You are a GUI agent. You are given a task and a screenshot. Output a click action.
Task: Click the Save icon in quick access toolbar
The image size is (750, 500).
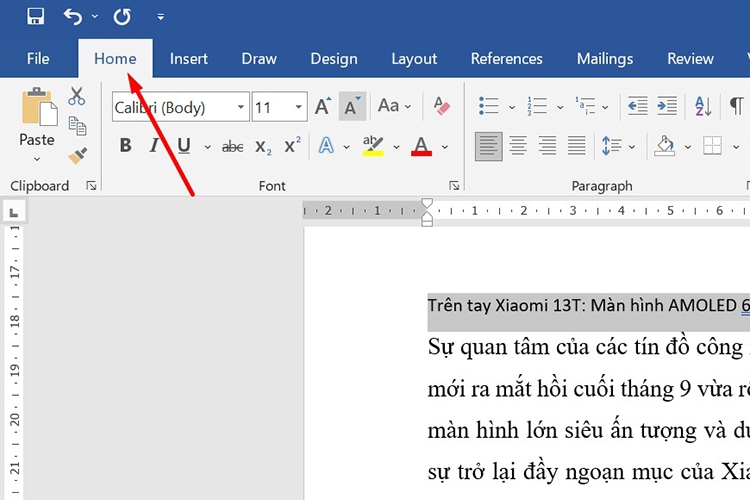[35, 17]
